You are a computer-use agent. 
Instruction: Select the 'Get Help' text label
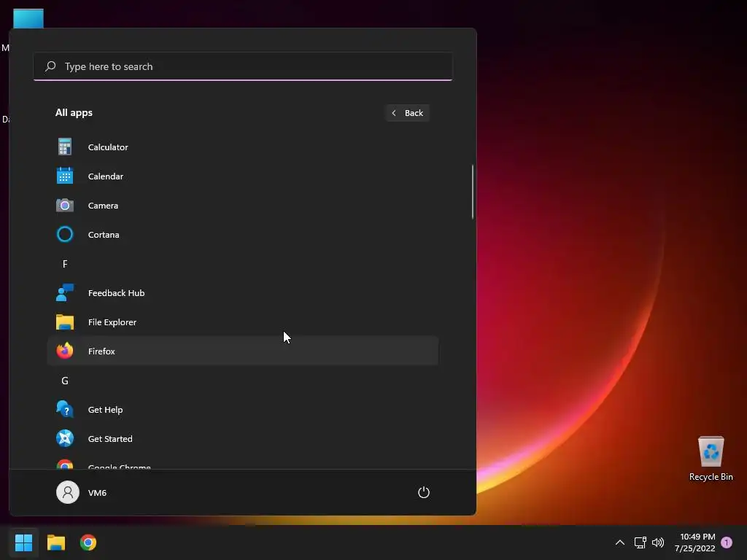click(x=105, y=410)
